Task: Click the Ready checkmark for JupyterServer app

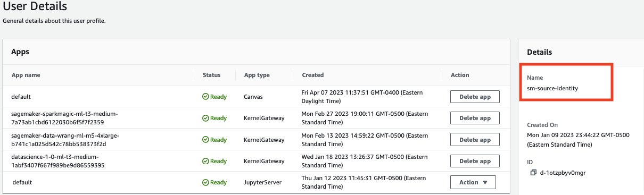Action: point(205,182)
